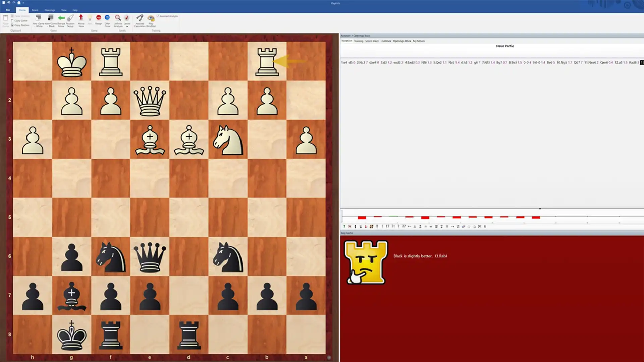This screenshot has width=644, height=362.
Task: Click the save icon in title bar
Action: coord(4,3)
